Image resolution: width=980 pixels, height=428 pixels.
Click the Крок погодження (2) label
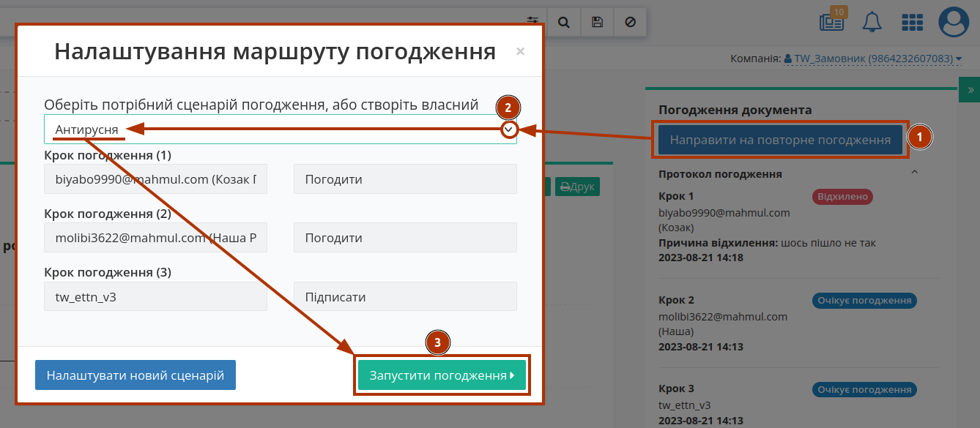point(108,214)
